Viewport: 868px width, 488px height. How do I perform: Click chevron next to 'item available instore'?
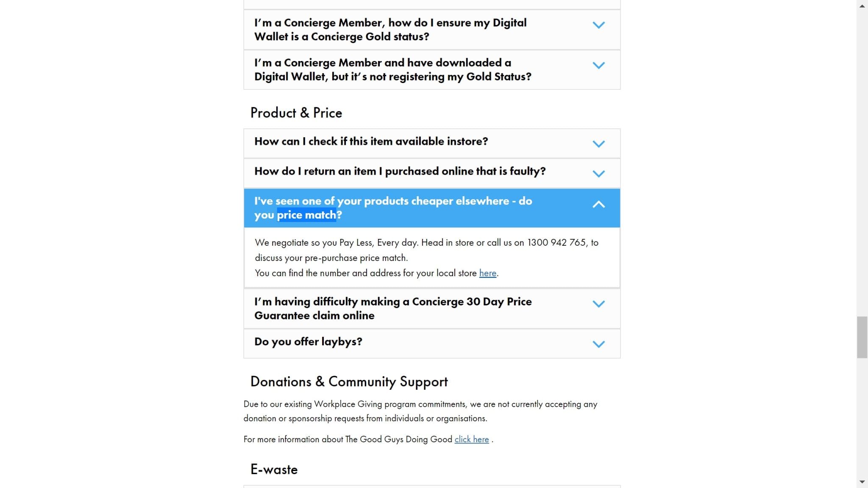coord(598,144)
